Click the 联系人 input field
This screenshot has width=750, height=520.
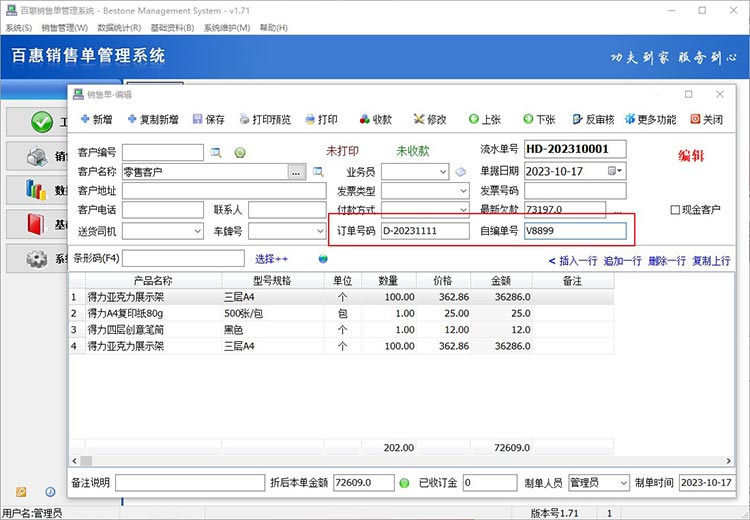(x=287, y=210)
